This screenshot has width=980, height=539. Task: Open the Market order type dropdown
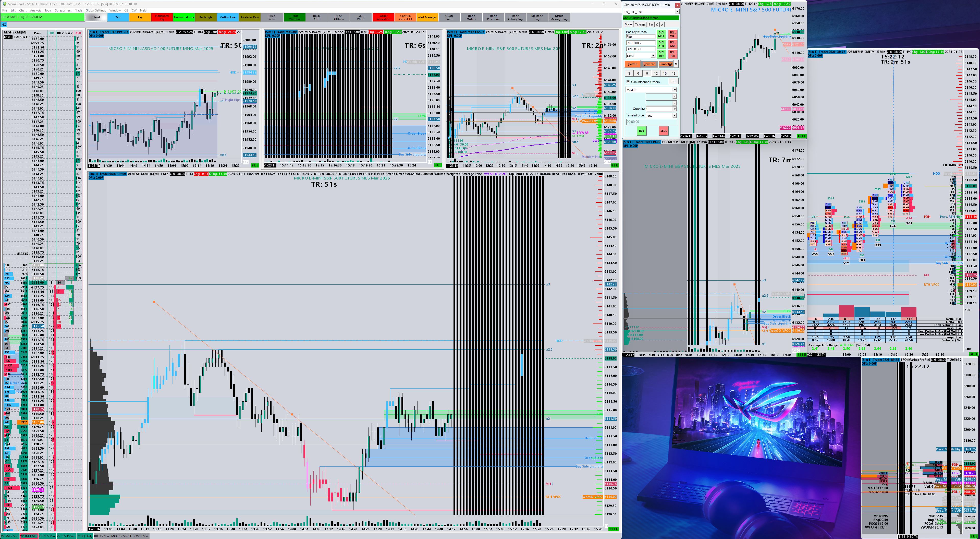[x=674, y=90]
